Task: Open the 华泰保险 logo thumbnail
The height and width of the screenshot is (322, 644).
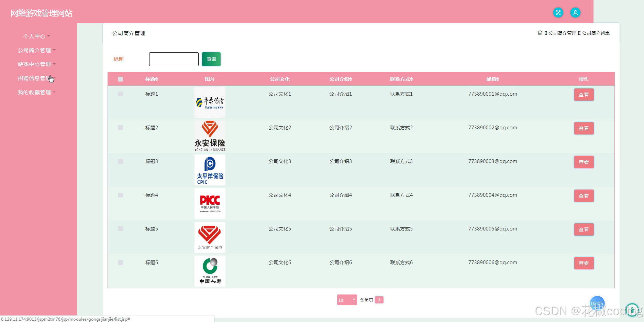Action: click(x=210, y=103)
